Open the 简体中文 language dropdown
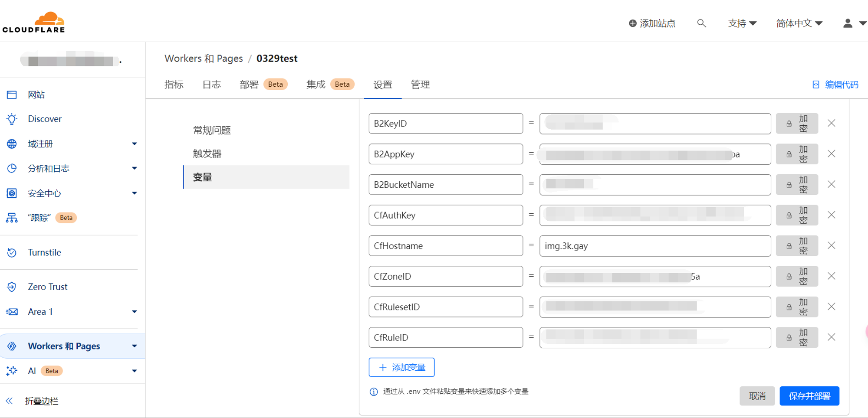The height and width of the screenshot is (418, 868). 799,23
